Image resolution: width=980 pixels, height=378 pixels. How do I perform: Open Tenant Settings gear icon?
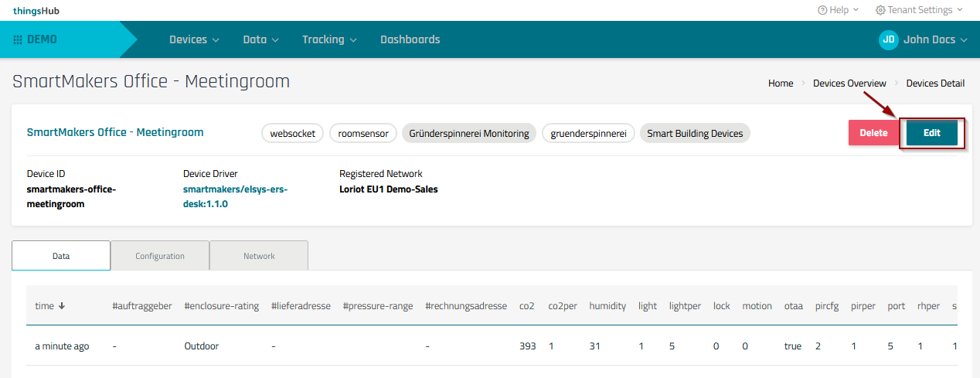pyautogui.click(x=880, y=10)
